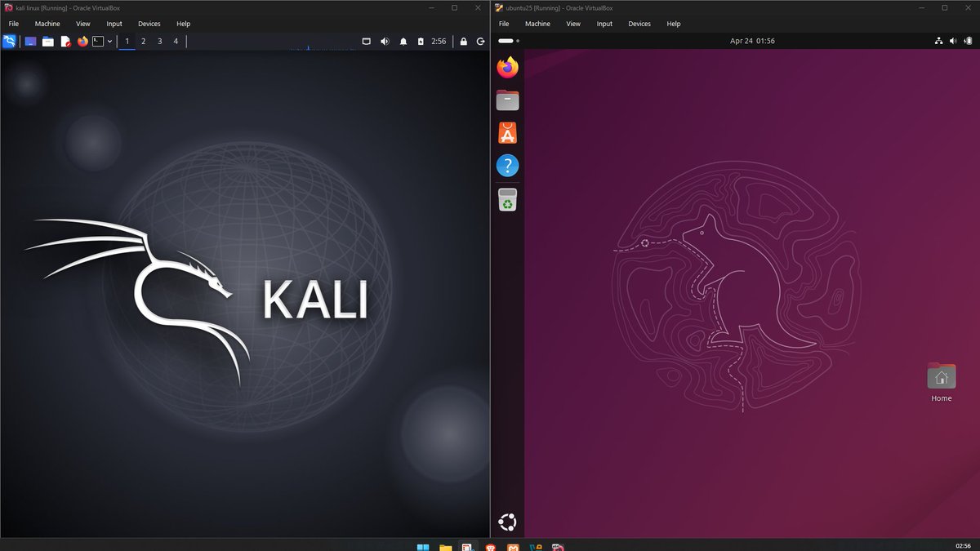Screen dimensions: 980x551
Task: Open the Kali volume speaker icon
Action: coord(385,41)
